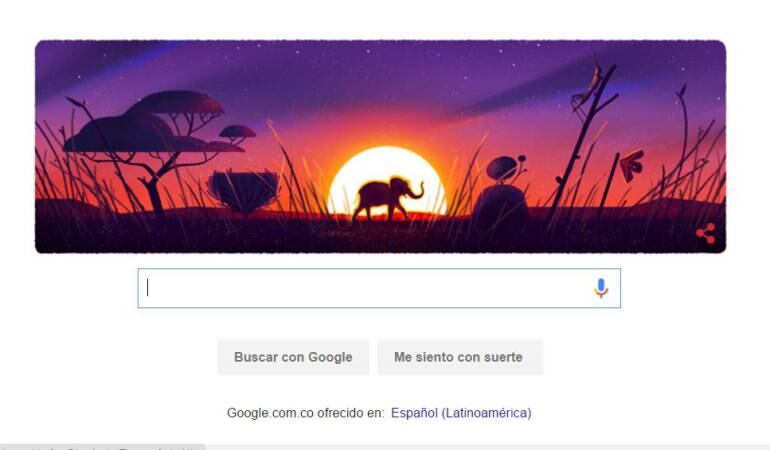
Task: Click the Me siento con suerte button
Action: (460, 357)
